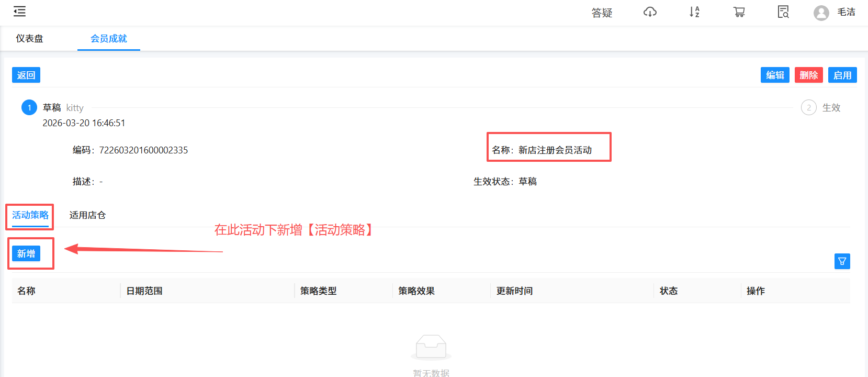
Task: Click the 返回 button
Action: [26, 75]
